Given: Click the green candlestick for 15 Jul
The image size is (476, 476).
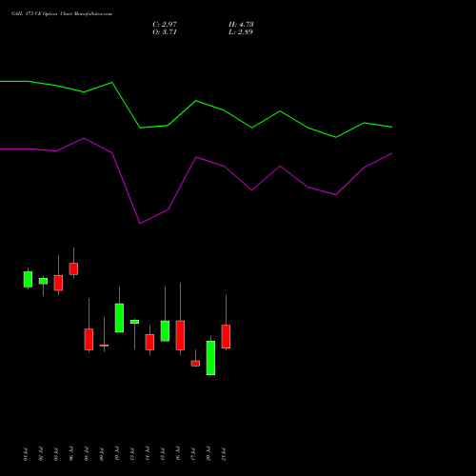Looking at the screenshot, I should tap(165, 331).
